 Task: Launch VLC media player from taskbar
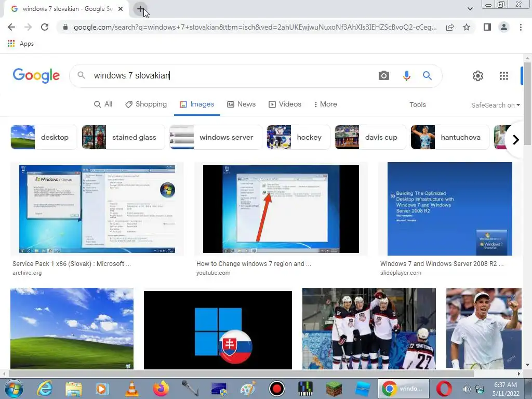click(131, 389)
